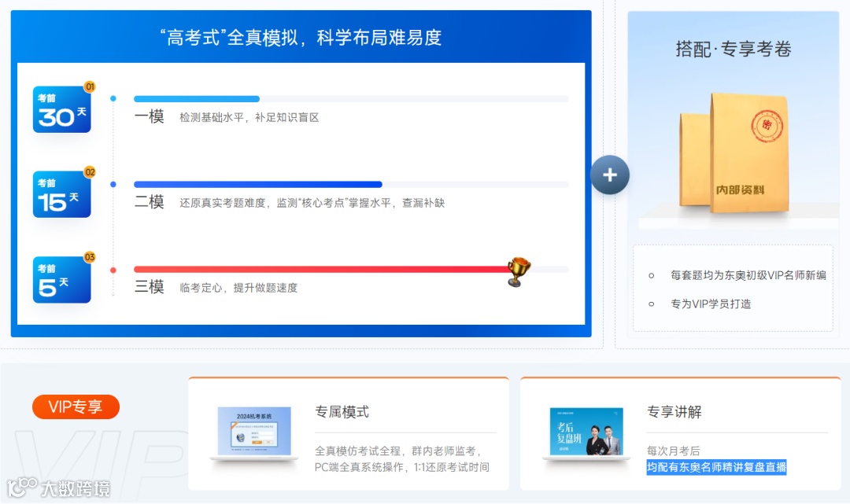Click the 二模 description about 核心考点

pyautogui.click(x=312, y=203)
